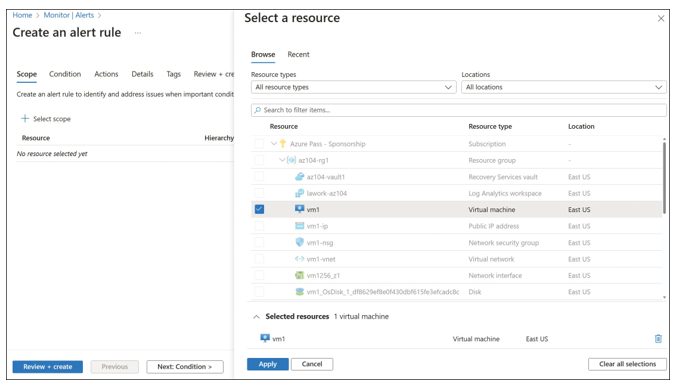Click the trash icon next to selected vm1
This screenshot has width=679, height=387.
pos(658,339)
